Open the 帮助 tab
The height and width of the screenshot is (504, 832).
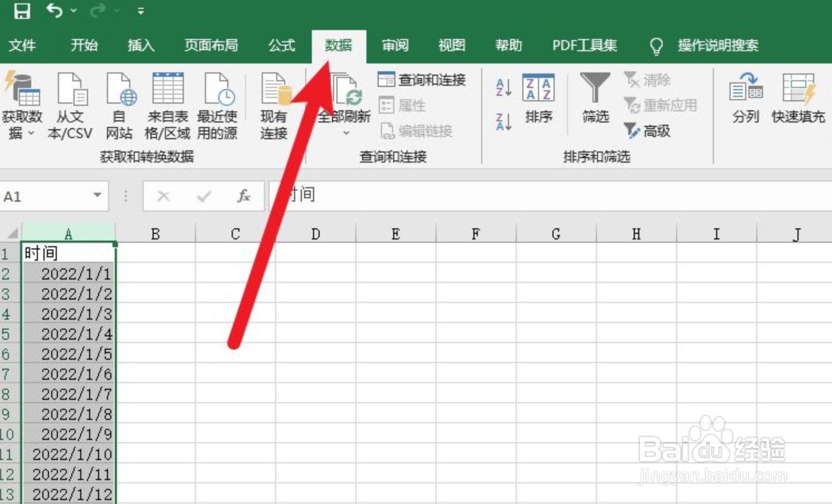[508, 45]
